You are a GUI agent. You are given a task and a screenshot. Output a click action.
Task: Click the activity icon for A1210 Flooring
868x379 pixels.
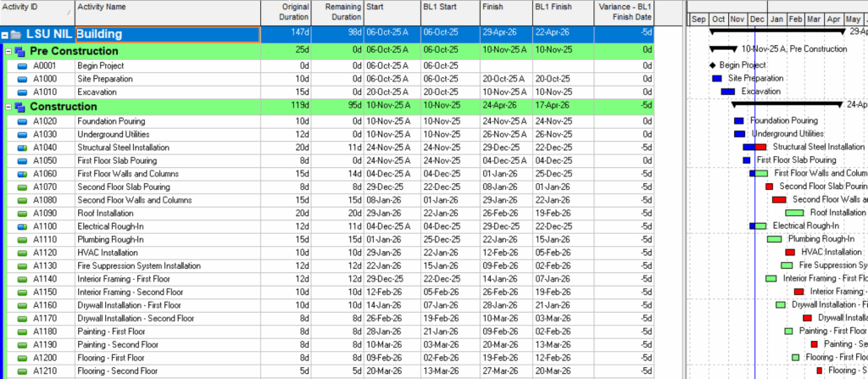(x=23, y=371)
